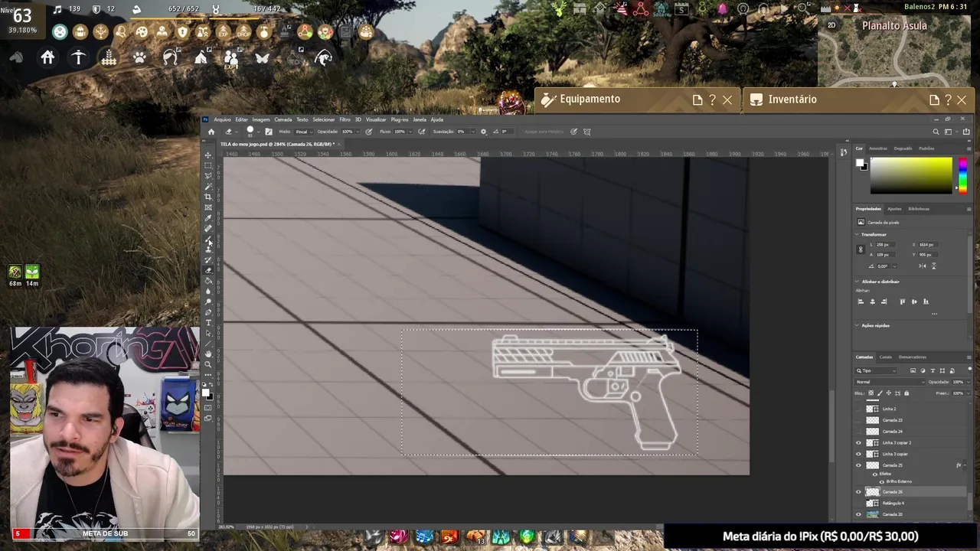Click help icon on Equipamento panel

pyautogui.click(x=712, y=99)
